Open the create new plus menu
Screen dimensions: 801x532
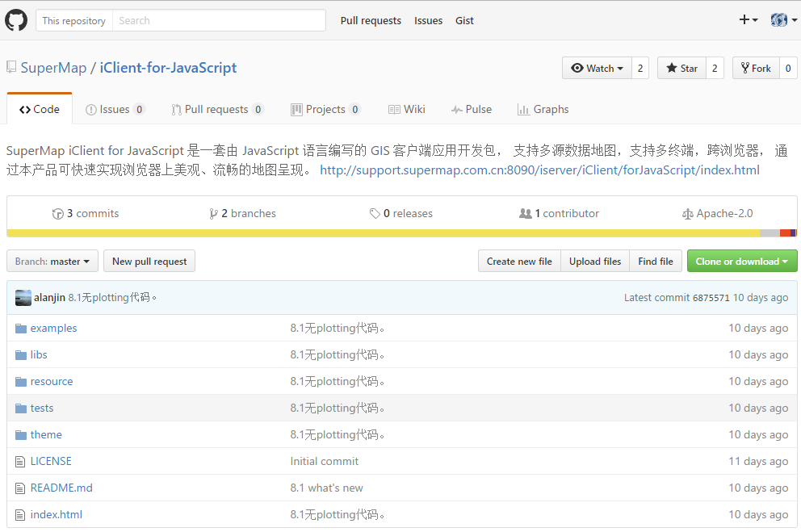pyautogui.click(x=749, y=20)
